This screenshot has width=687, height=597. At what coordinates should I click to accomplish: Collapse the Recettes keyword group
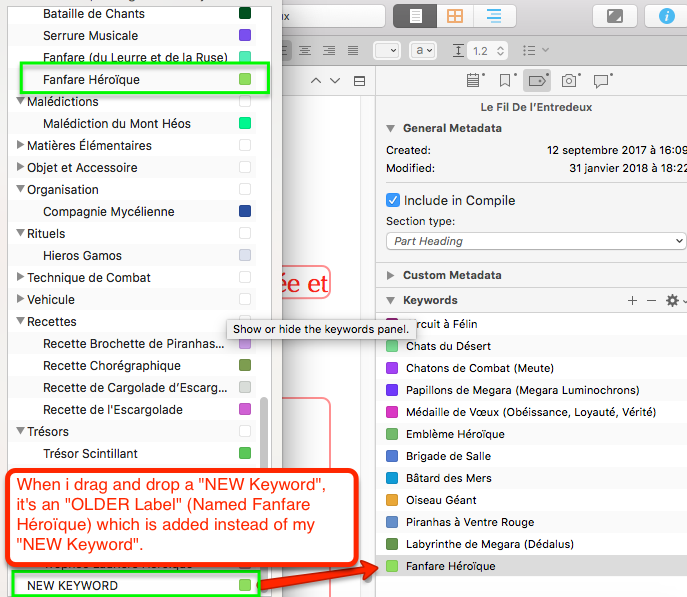point(20,322)
